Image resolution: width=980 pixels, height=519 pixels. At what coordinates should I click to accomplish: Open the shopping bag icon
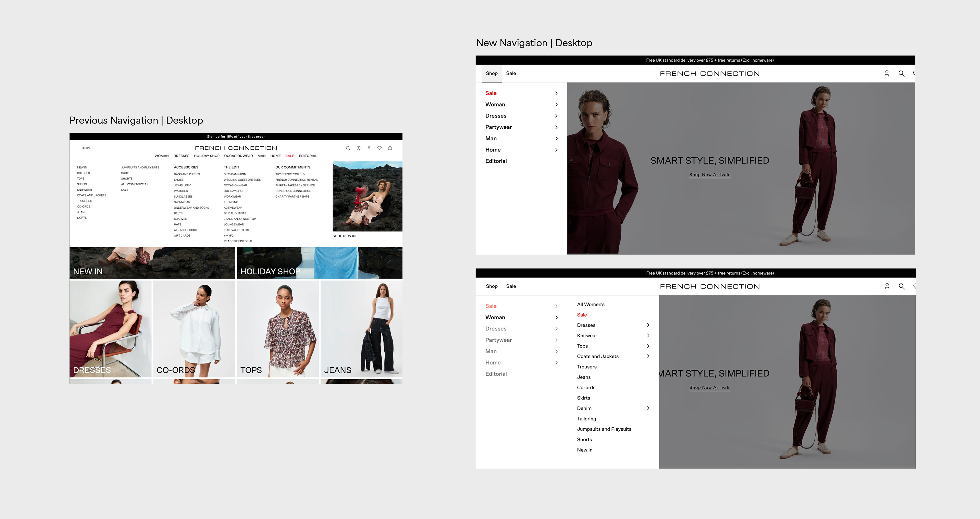click(390, 148)
